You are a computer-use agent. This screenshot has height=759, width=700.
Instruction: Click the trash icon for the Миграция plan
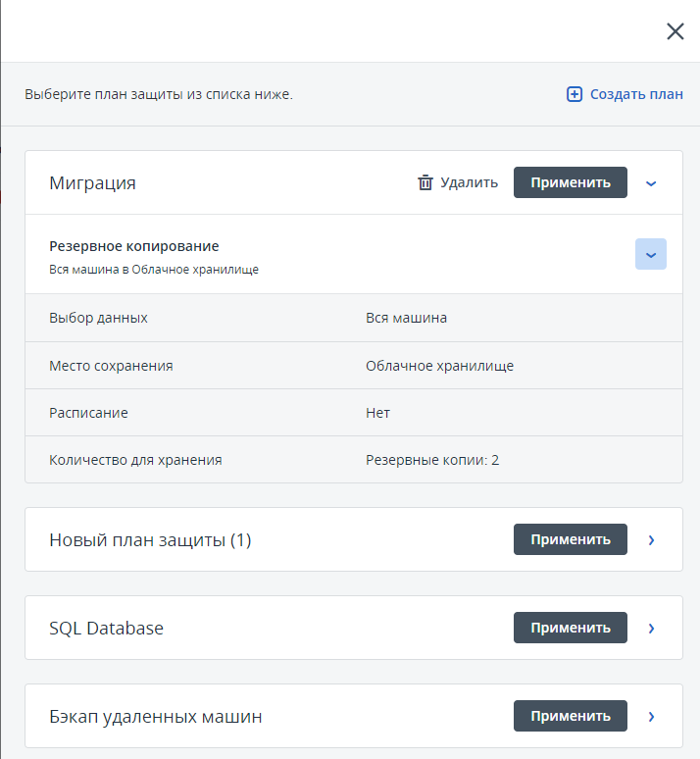(425, 182)
